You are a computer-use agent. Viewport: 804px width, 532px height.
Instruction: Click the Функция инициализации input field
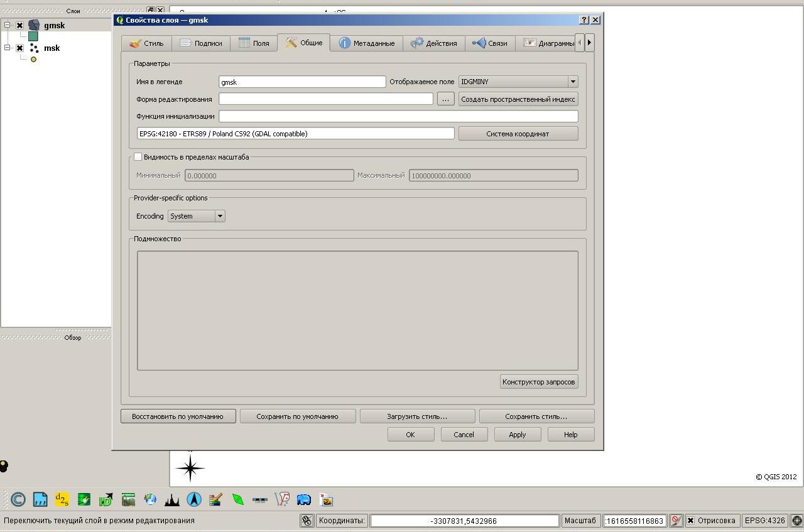click(398, 116)
